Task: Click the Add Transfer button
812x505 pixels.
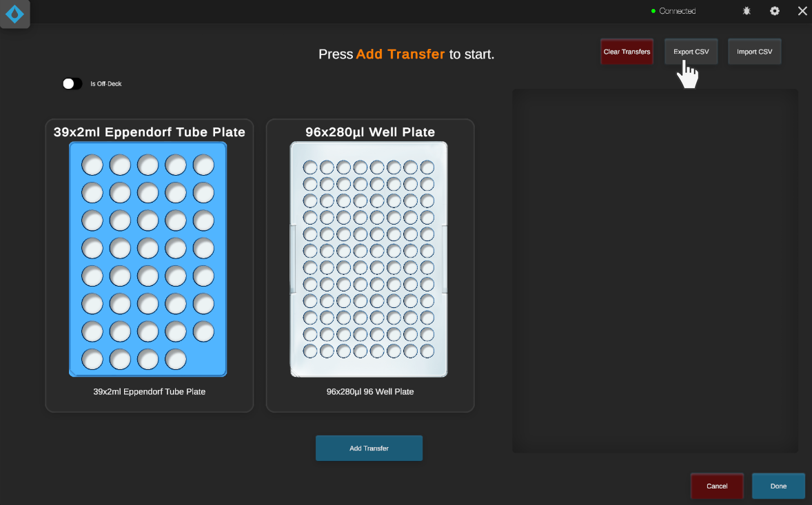Action: point(369,448)
